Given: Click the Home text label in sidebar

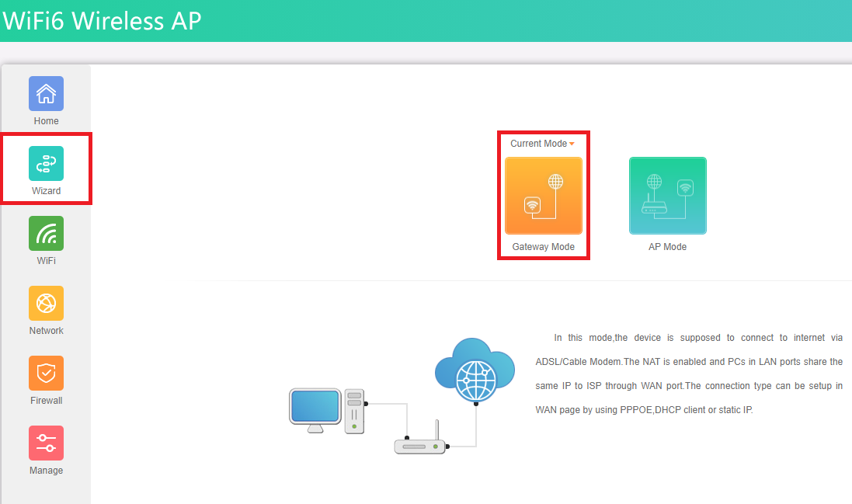Looking at the screenshot, I should pos(46,121).
